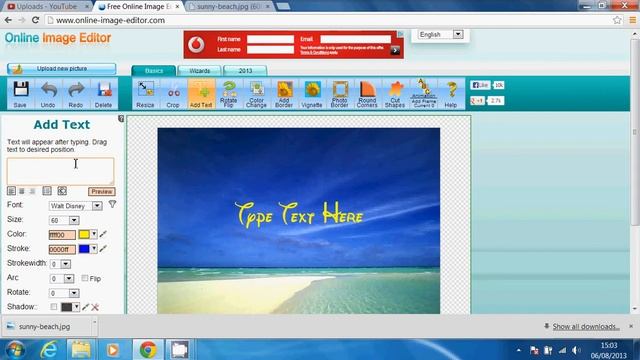640x360 pixels.
Task: Switch to the Basics tab
Action: [x=154, y=71]
